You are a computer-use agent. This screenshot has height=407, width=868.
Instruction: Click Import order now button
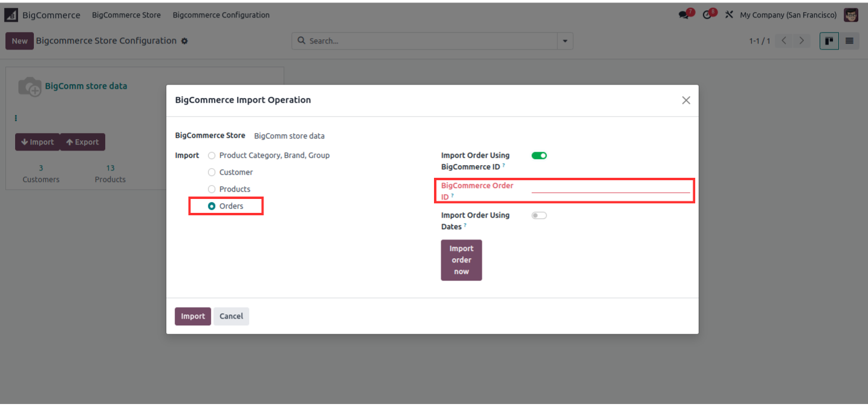point(461,260)
